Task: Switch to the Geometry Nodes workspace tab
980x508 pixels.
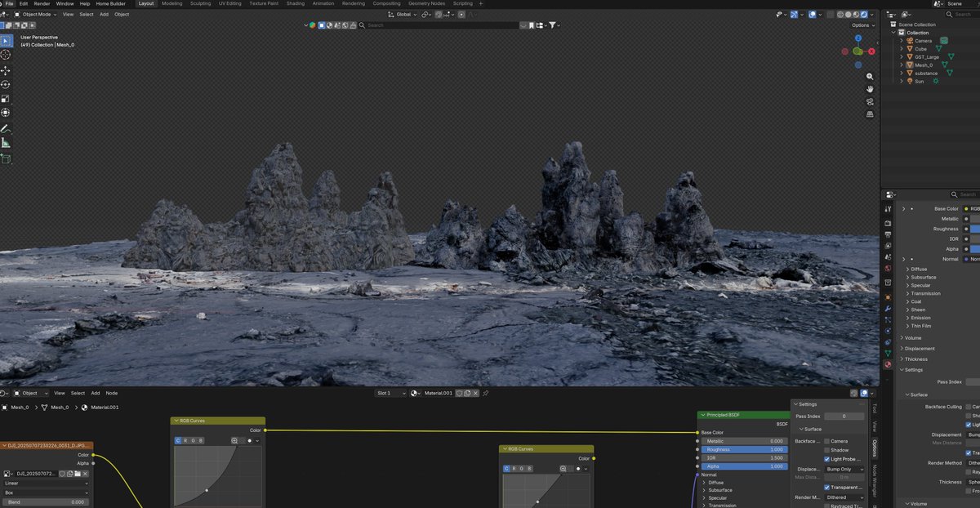Action: [426, 3]
